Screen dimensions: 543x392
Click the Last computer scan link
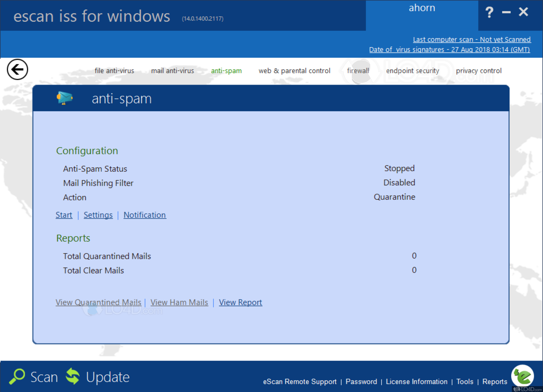[472, 39]
